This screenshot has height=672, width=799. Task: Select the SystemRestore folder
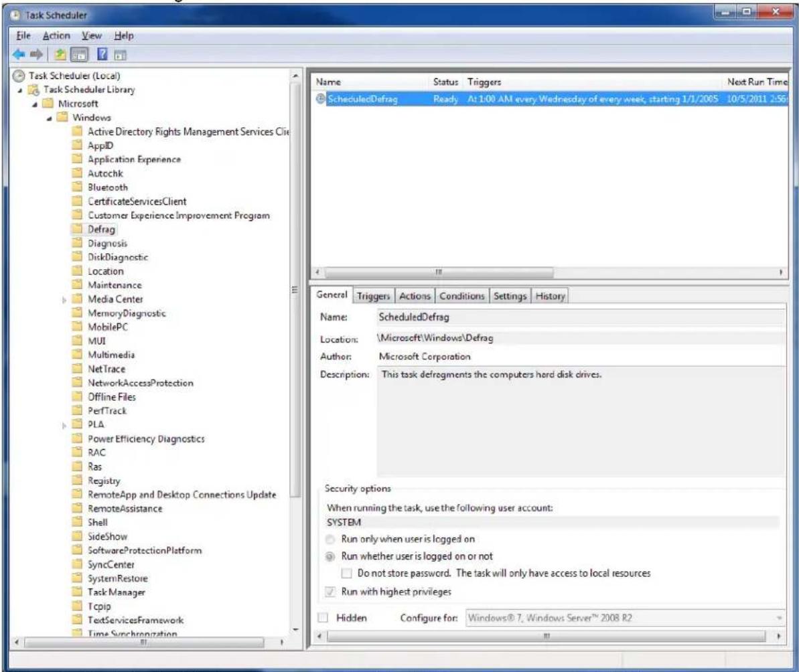click(x=118, y=578)
